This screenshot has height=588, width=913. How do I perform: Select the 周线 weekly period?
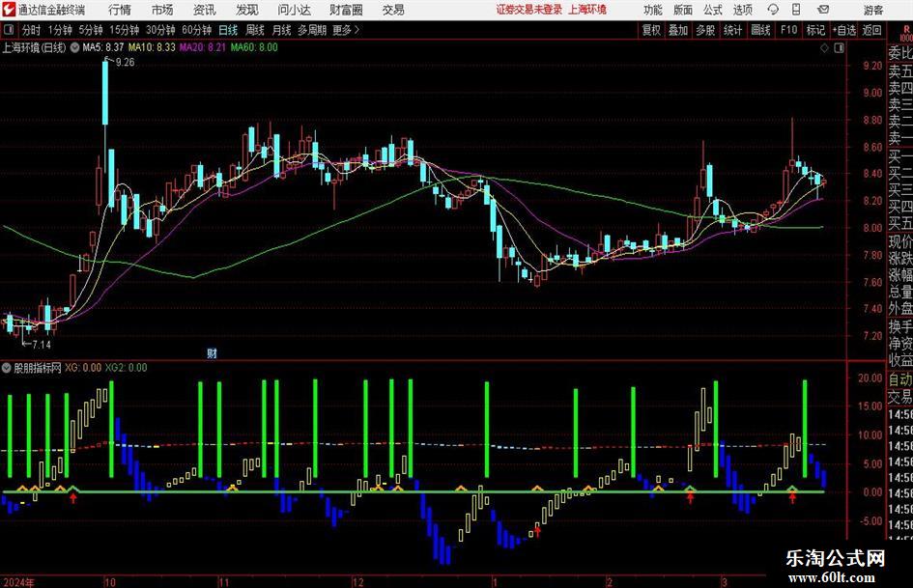(x=255, y=30)
